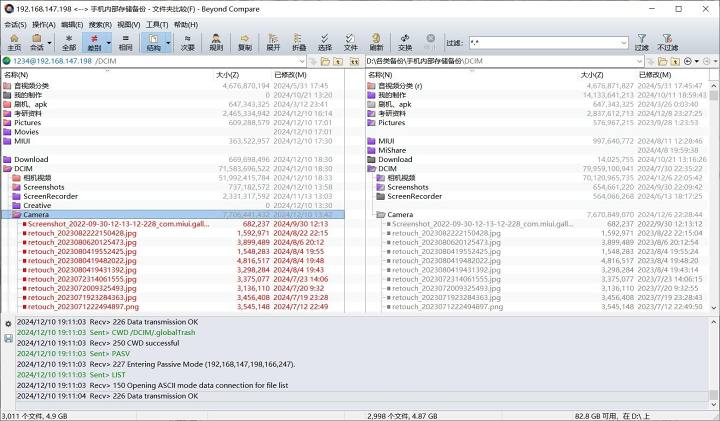Sort left pane by 大小(Z) column header

pos(227,75)
